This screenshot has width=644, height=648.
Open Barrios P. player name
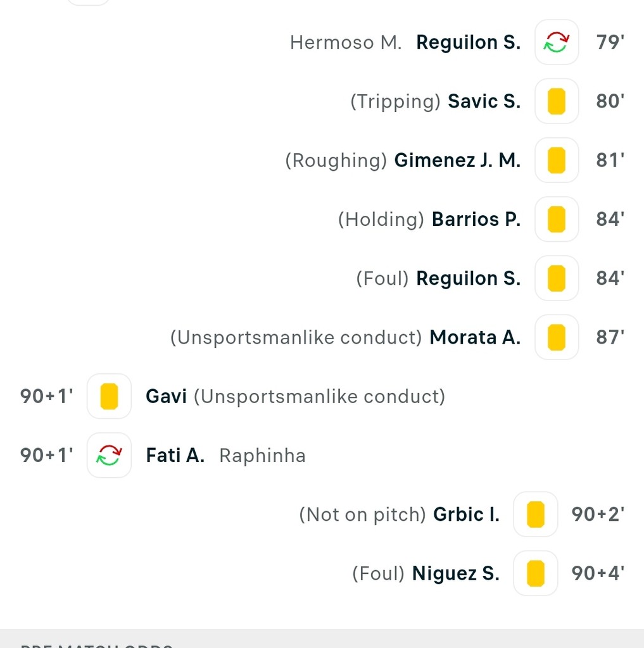click(x=476, y=219)
